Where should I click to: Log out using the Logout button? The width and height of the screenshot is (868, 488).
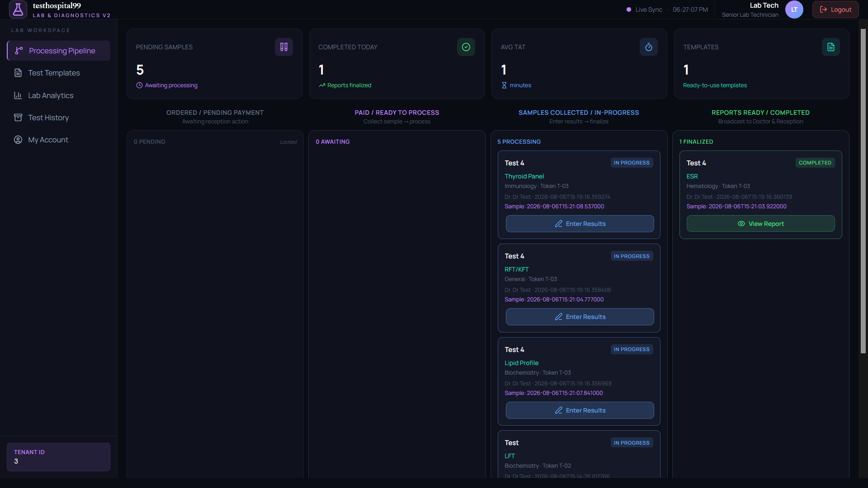point(835,9)
